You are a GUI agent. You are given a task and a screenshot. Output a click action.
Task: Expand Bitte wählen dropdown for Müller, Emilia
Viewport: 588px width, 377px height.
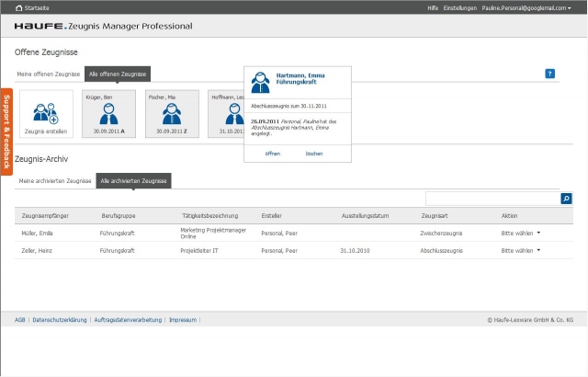[x=520, y=234]
